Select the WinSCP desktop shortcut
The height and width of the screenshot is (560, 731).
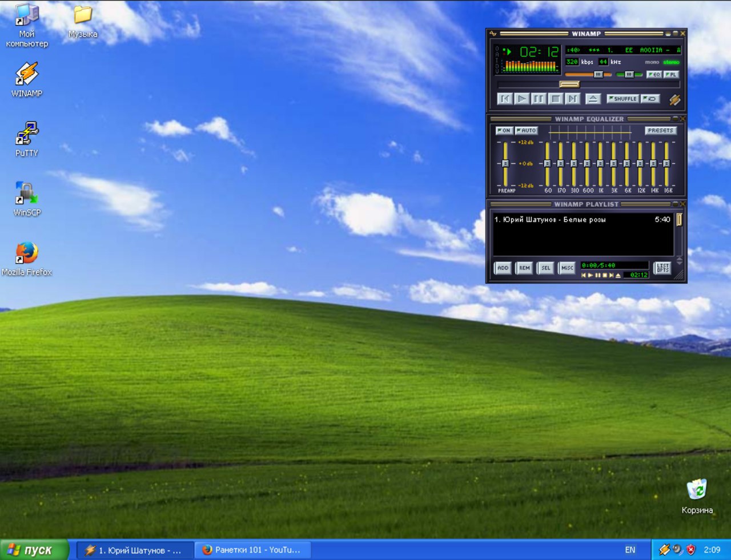(26, 199)
